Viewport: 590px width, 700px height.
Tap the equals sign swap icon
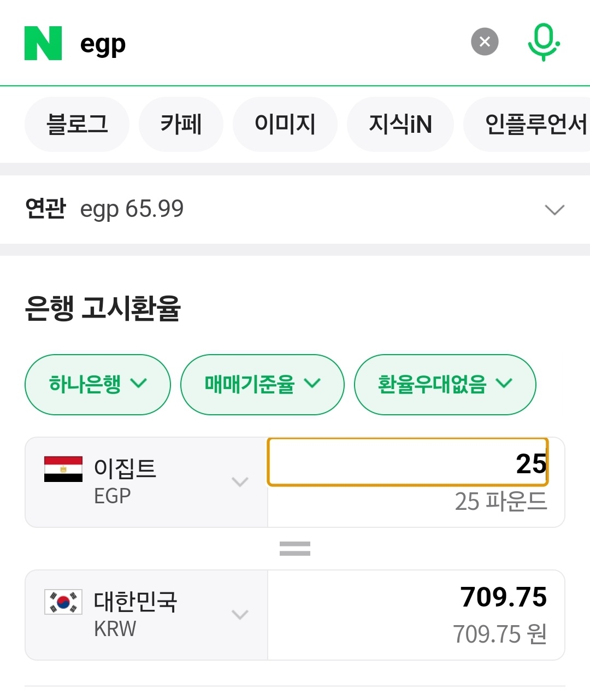(x=295, y=549)
